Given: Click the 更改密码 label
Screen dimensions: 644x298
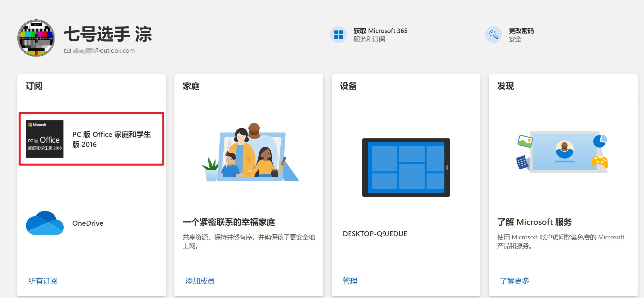Looking at the screenshot, I should tap(521, 31).
